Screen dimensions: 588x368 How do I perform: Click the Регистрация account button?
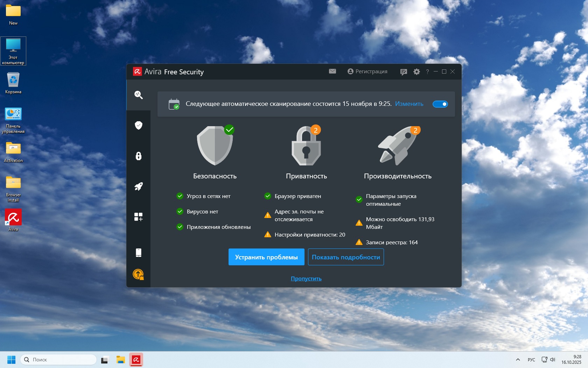pyautogui.click(x=367, y=71)
